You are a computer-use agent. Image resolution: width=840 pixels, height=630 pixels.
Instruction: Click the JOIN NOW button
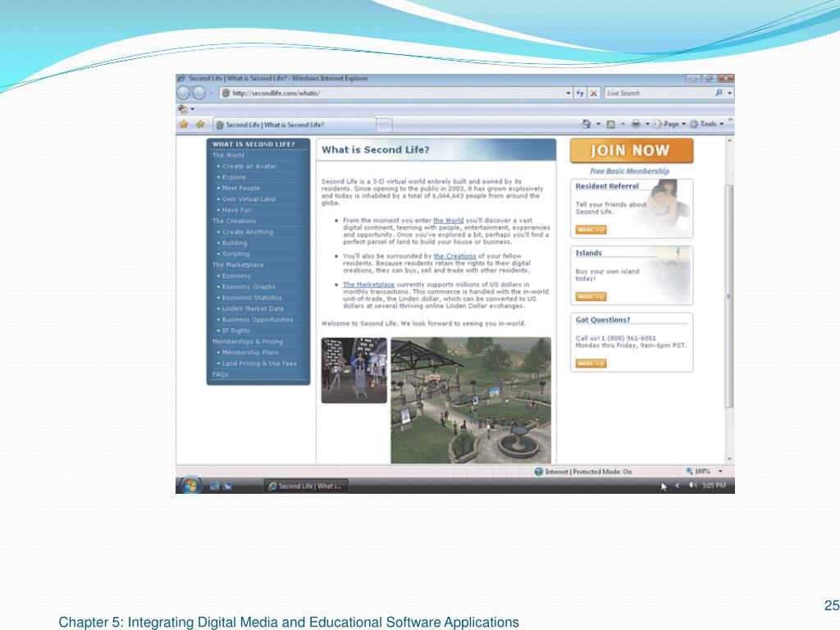point(632,151)
